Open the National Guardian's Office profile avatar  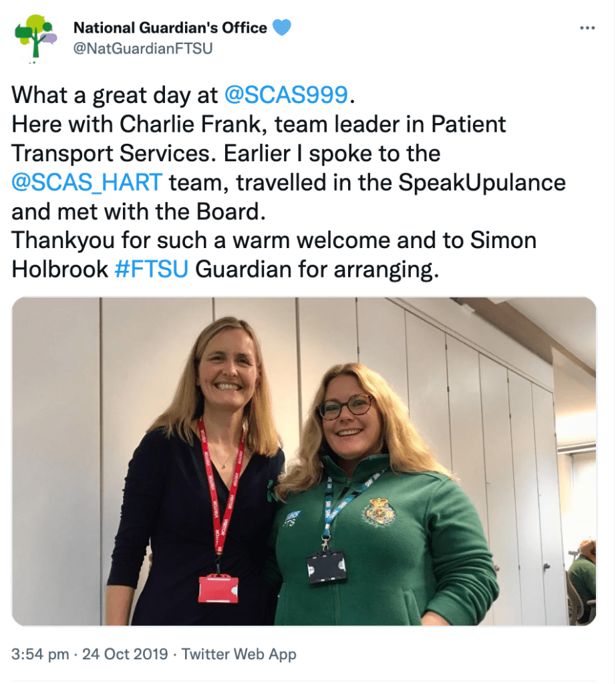36,37
